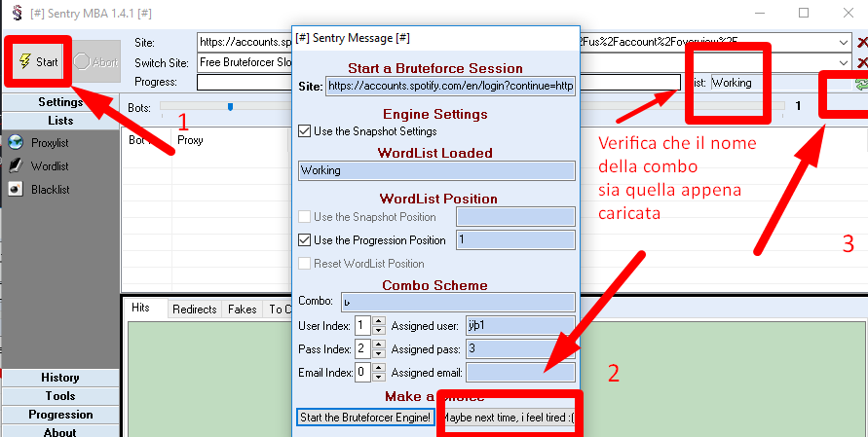Increase Email Index with up arrow

379,367
